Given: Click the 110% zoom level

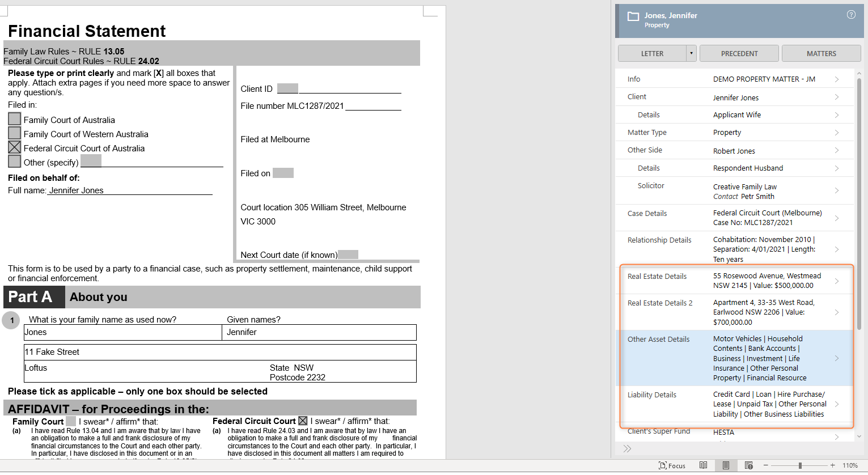Looking at the screenshot, I should (850, 465).
